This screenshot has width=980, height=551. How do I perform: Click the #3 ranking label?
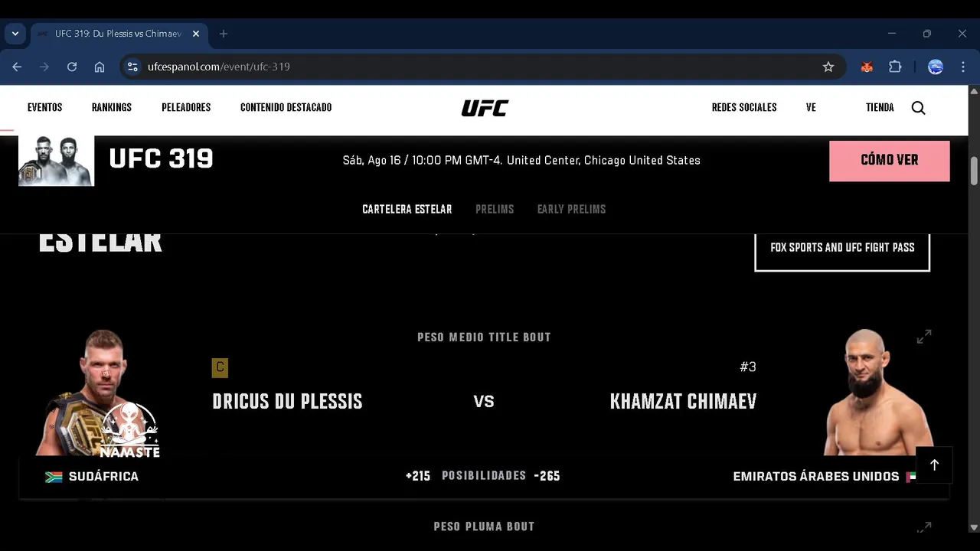pyautogui.click(x=748, y=367)
